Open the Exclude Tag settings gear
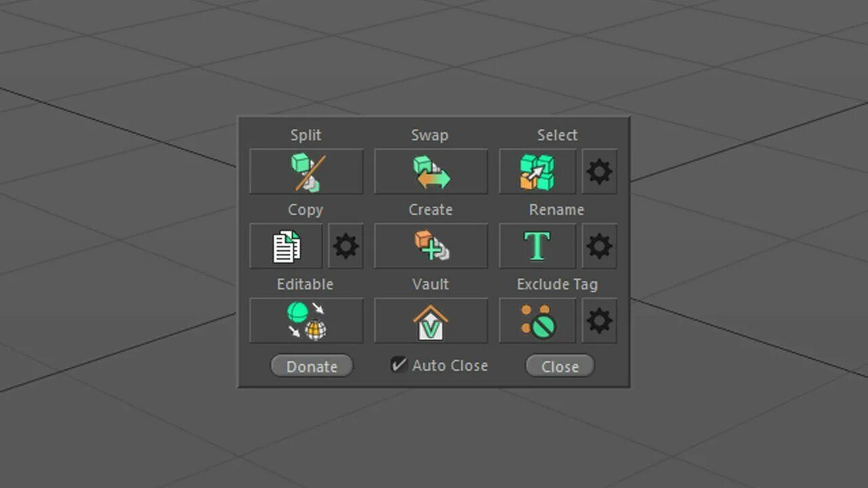This screenshot has height=488, width=868. click(599, 321)
